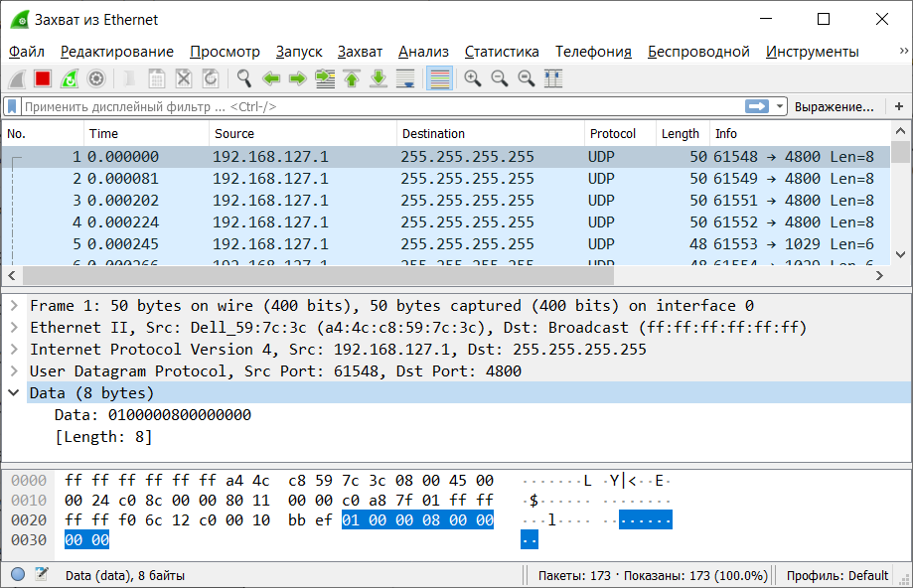Click the display filter input field

(x=383, y=106)
